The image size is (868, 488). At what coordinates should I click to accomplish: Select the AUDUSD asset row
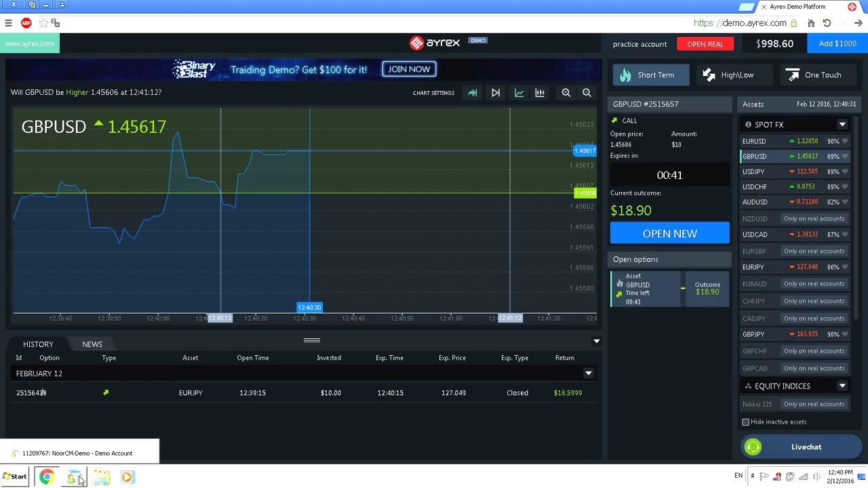(795, 202)
